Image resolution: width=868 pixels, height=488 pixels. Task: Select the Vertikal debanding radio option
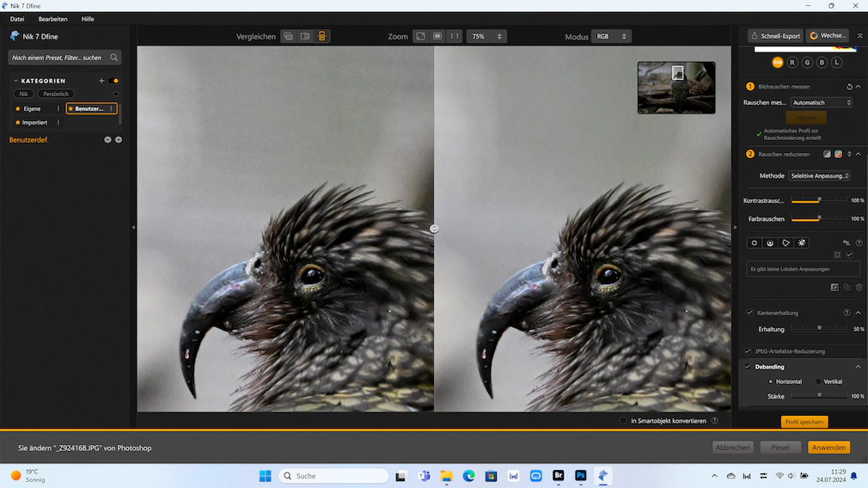[x=819, y=381]
